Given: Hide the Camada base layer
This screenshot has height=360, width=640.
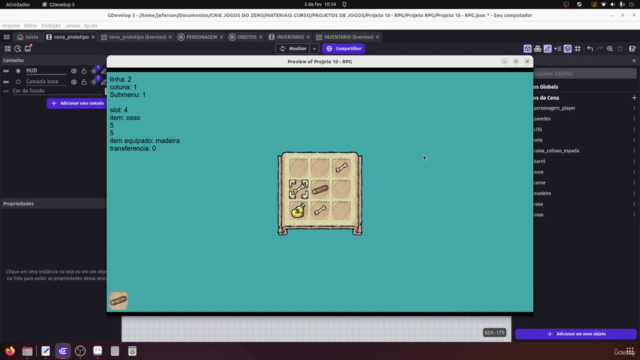Looking at the screenshot, I should (74, 82).
